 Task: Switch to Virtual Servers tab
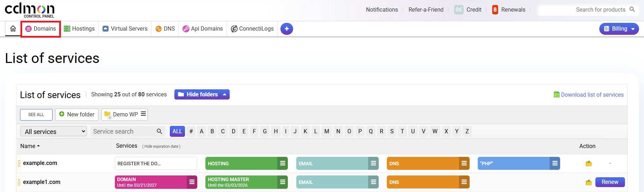click(125, 29)
